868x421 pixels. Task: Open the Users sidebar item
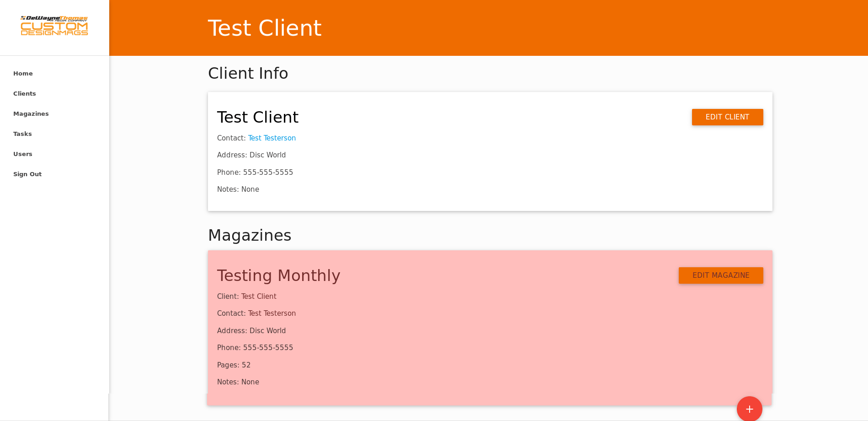click(x=23, y=154)
